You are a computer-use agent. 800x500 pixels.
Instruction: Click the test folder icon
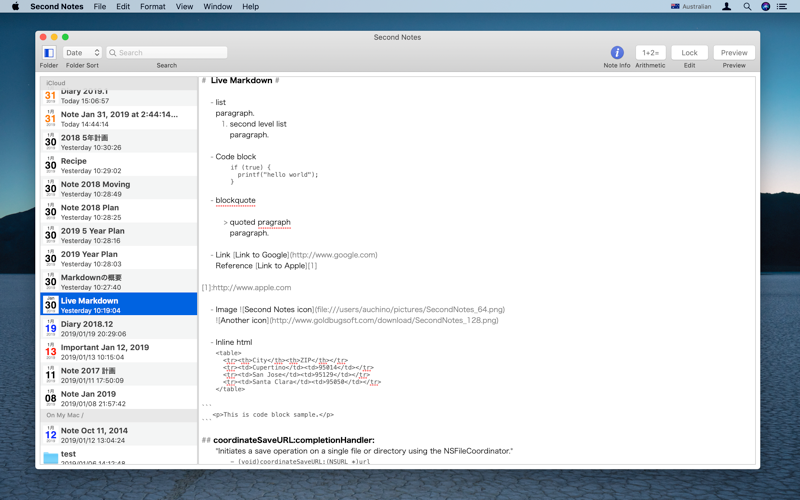pos(51,458)
